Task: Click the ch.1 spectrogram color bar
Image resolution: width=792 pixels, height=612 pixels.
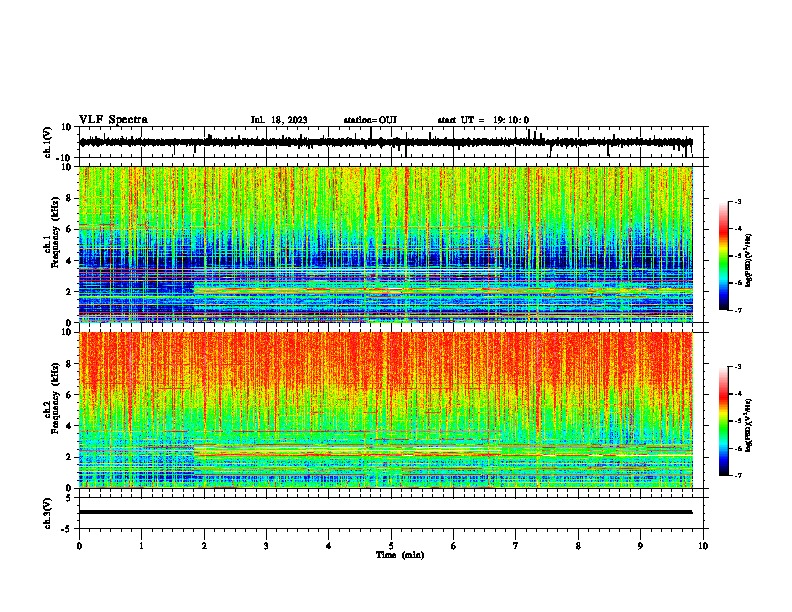Action: tap(723, 256)
